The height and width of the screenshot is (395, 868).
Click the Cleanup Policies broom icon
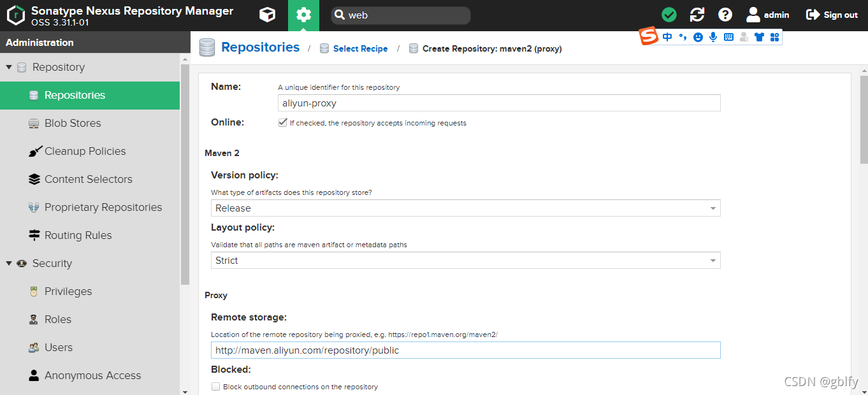(x=34, y=152)
